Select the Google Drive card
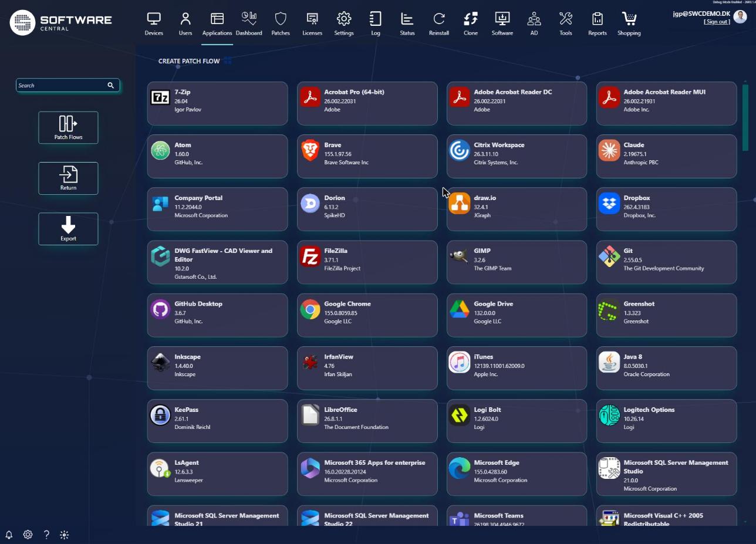 (x=517, y=315)
